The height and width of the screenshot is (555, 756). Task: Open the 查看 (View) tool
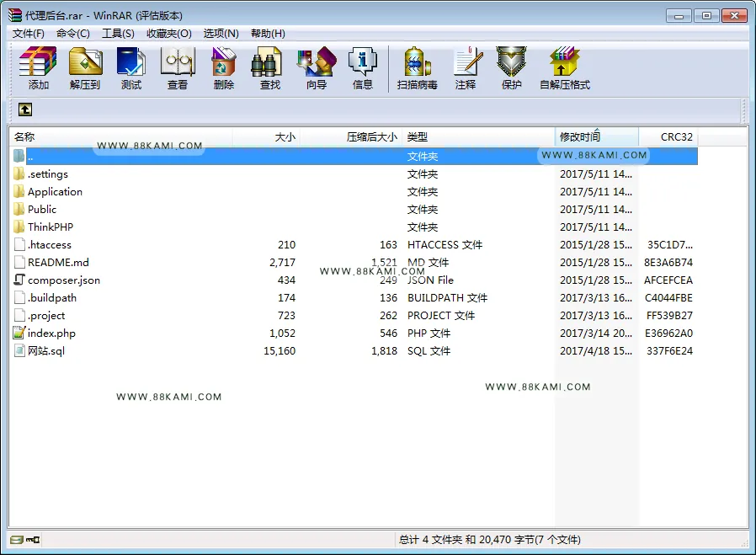click(178, 68)
